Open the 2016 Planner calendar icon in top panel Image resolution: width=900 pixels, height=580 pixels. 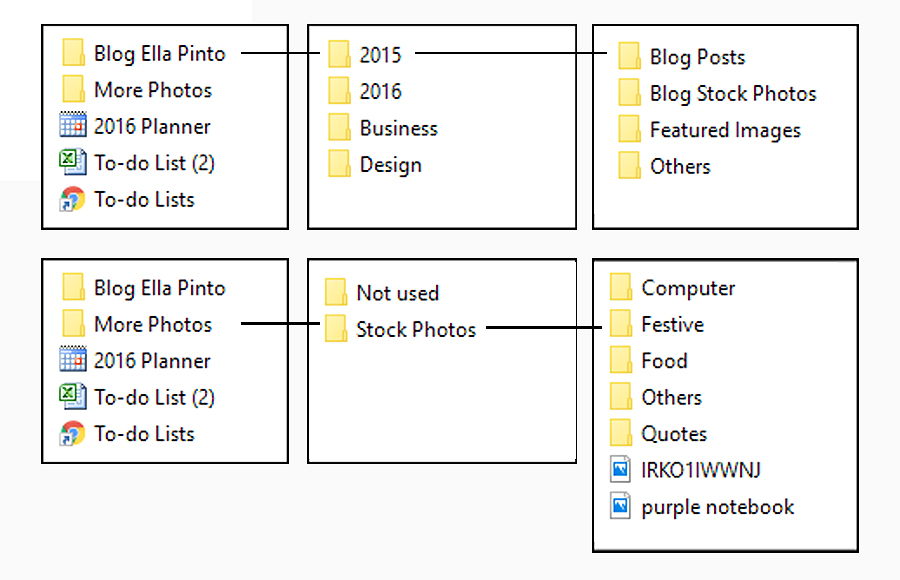(73, 125)
